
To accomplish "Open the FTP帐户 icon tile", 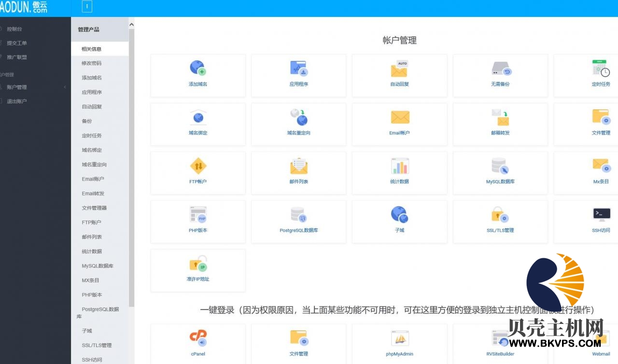I will (x=198, y=166).
